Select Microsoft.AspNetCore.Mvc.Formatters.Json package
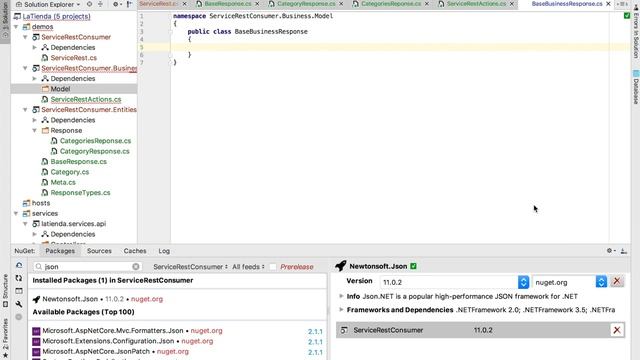Screen dimensions: 640x360 coord(178,331)
